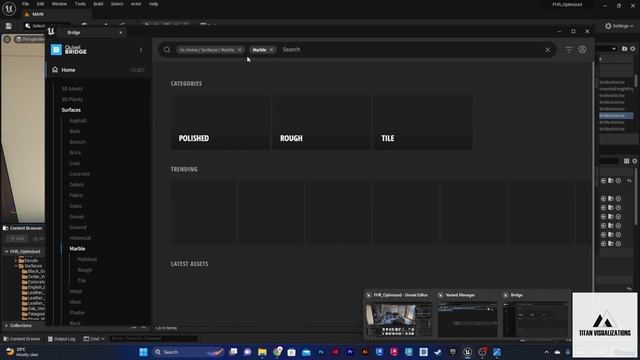Collapse the Bridge sidebar with chevron

(141, 50)
